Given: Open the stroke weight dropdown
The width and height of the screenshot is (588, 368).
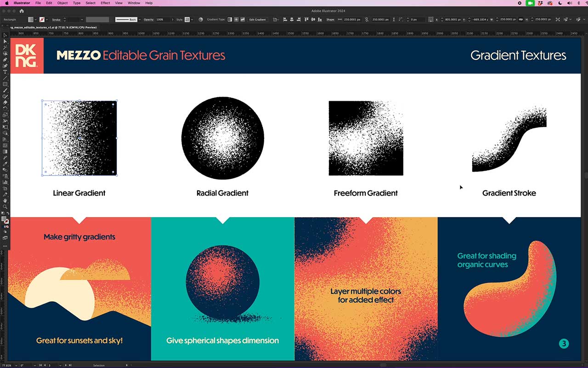Looking at the screenshot, I should pos(82,20).
